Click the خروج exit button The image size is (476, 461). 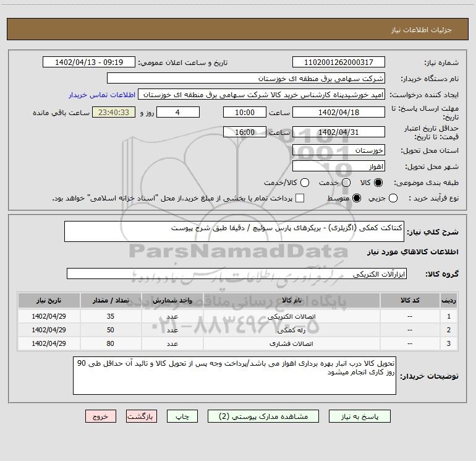(x=101, y=417)
